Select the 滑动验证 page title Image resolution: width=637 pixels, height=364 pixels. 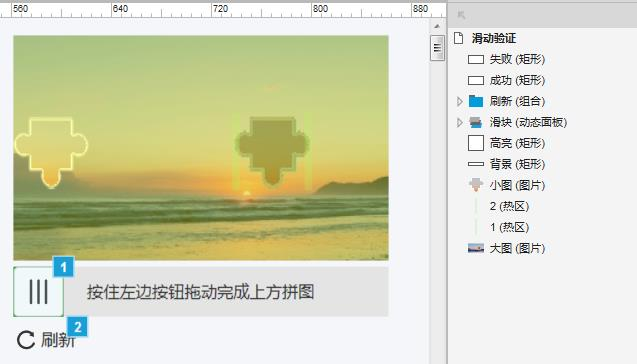point(494,38)
